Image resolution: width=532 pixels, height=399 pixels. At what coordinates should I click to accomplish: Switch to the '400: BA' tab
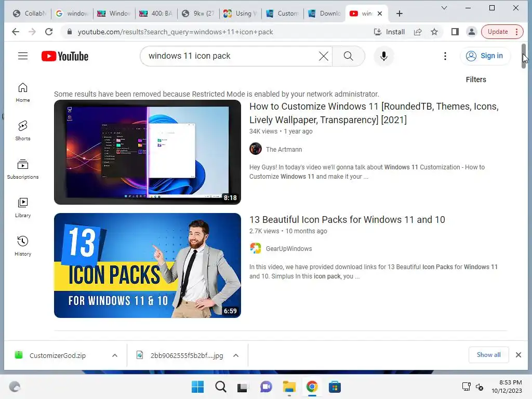click(156, 14)
